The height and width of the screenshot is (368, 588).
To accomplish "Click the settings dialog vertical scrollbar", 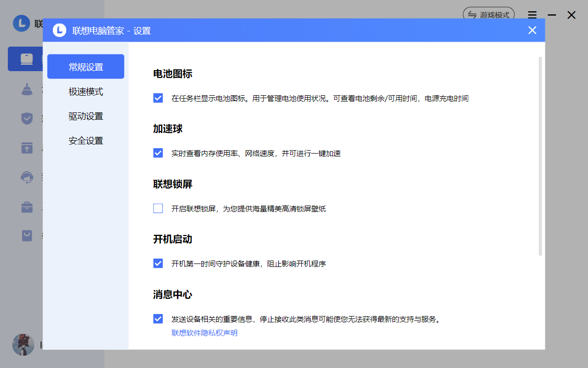I will click(540, 156).
